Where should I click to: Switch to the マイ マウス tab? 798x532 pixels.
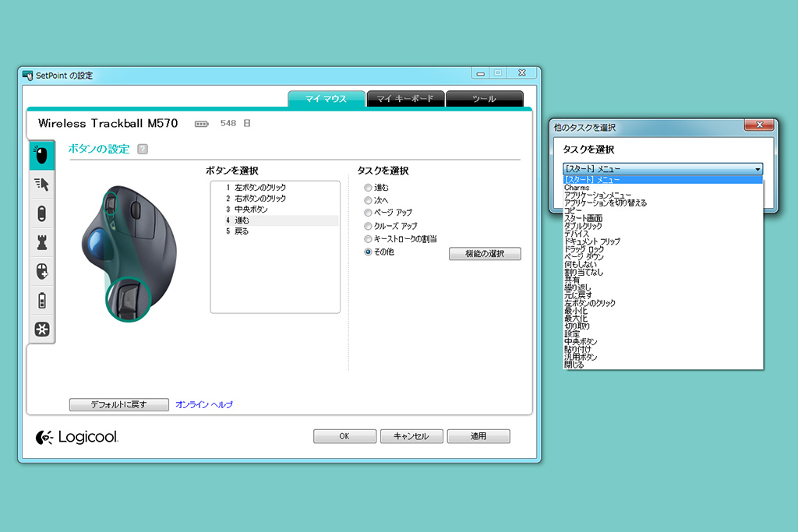(x=327, y=99)
